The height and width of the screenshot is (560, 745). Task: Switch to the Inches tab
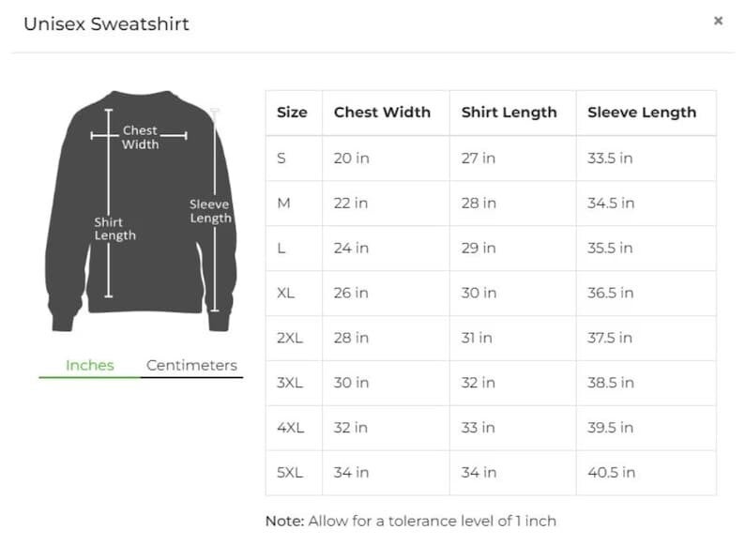(89, 366)
